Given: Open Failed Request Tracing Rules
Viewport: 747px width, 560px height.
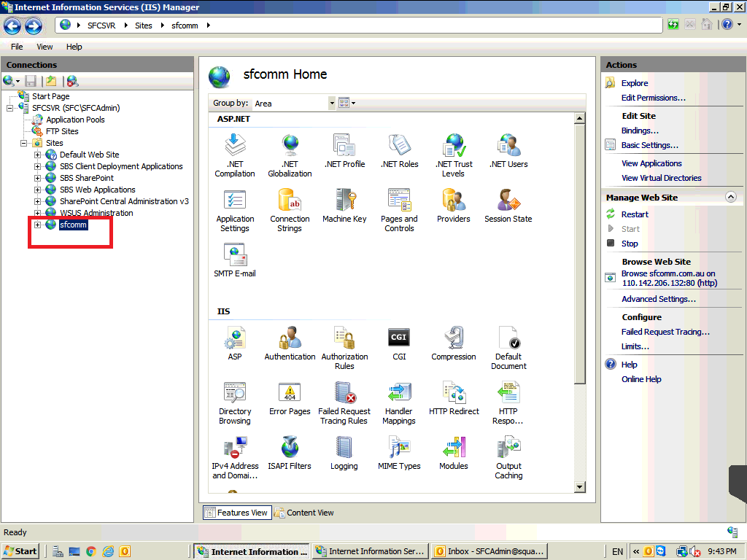Looking at the screenshot, I should pyautogui.click(x=344, y=402).
